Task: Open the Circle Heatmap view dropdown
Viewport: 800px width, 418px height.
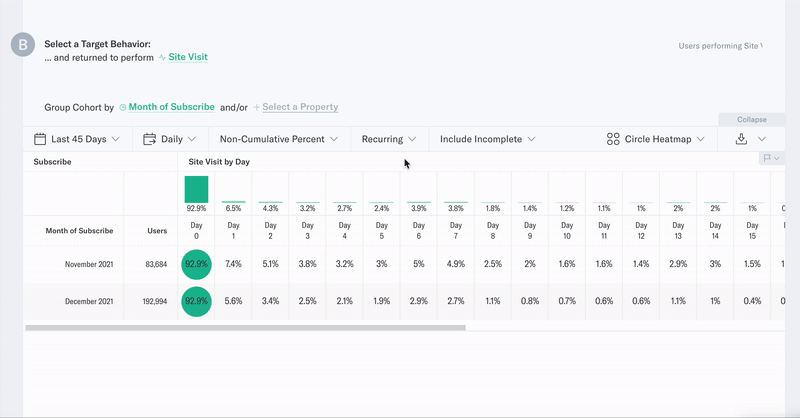Action: tap(655, 139)
